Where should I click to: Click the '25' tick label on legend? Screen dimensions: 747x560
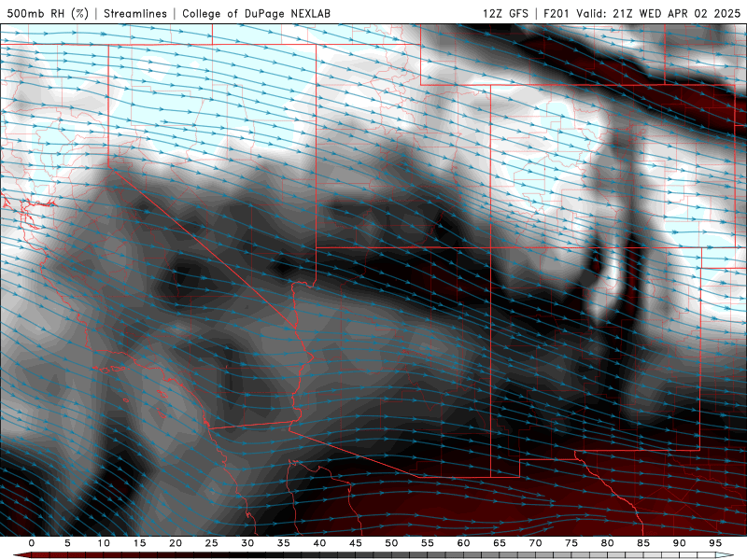(212, 543)
